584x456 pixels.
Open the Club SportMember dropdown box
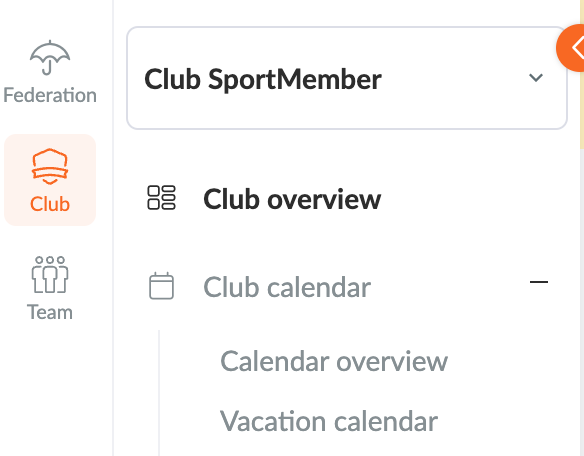(x=347, y=78)
